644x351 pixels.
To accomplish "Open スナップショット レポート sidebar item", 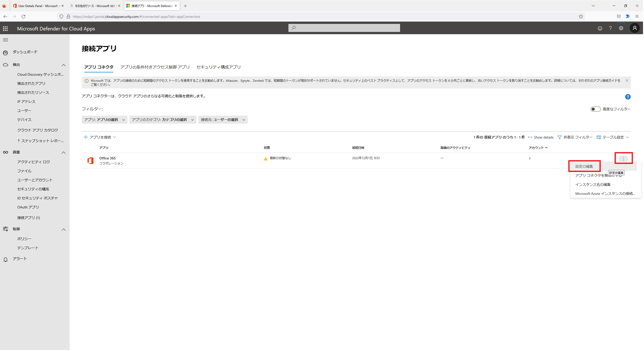I will (x=40, y=141).
